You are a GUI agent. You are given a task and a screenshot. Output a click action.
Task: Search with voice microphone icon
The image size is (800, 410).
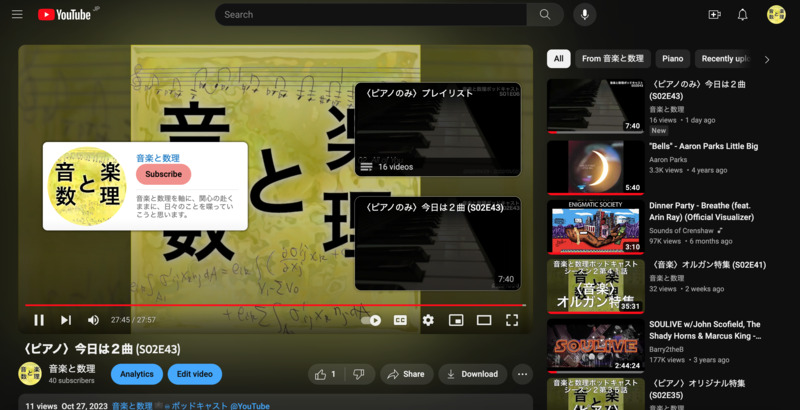[x=583, y=15]
